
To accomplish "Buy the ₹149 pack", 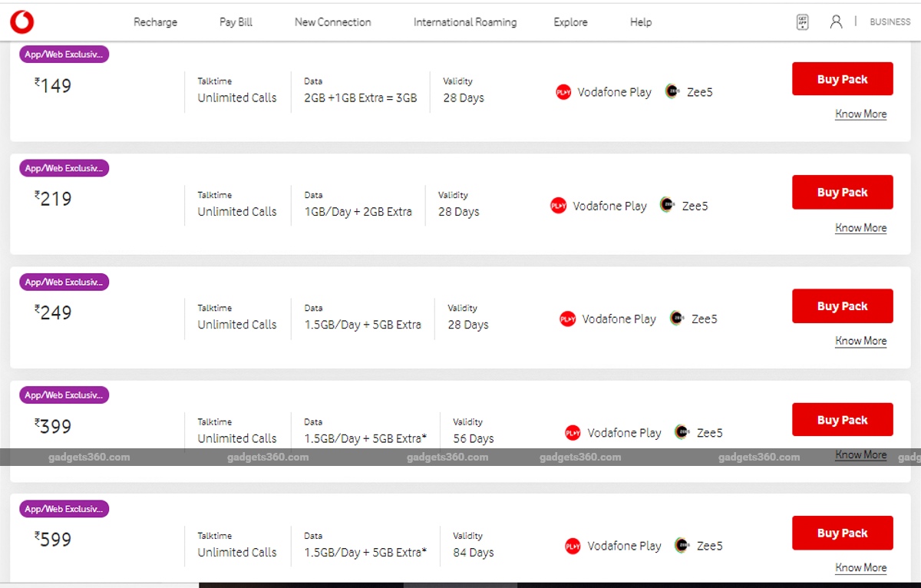I will pos(842,78).
